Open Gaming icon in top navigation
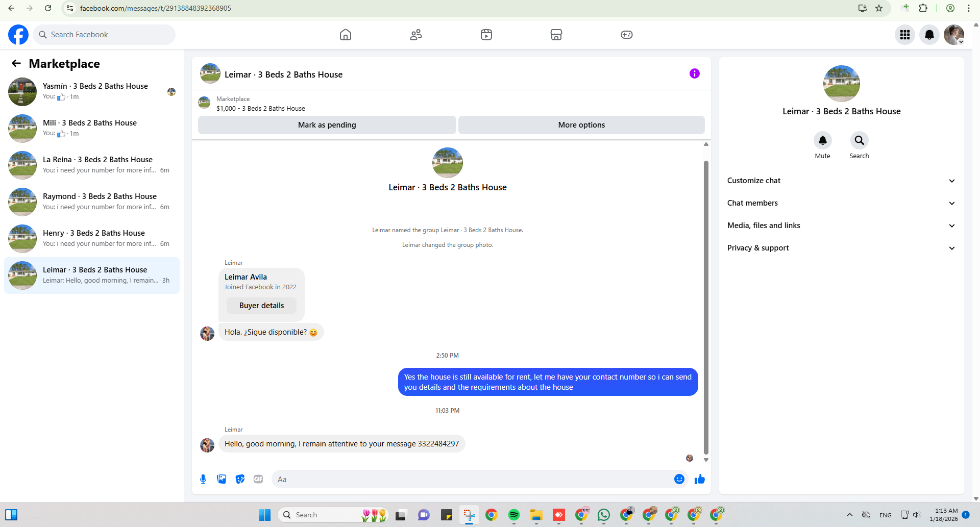 [627, 35]
